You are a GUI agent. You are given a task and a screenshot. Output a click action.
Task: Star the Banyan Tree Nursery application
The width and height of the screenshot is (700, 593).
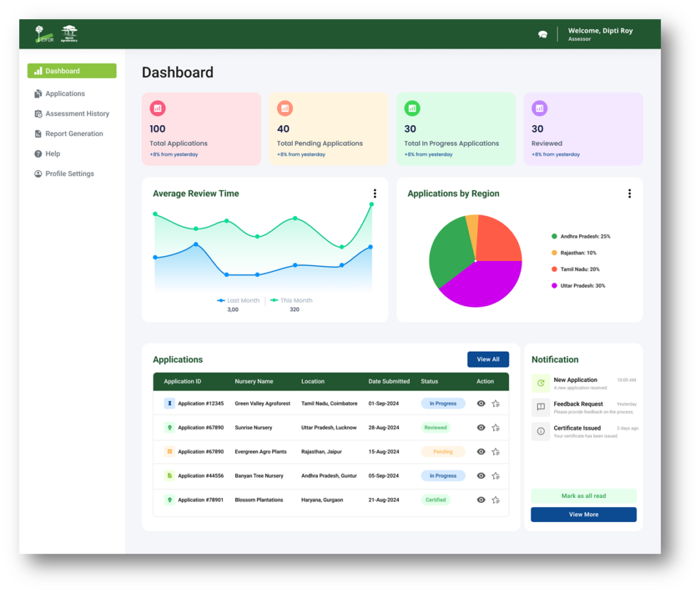[x=496, y=475]
